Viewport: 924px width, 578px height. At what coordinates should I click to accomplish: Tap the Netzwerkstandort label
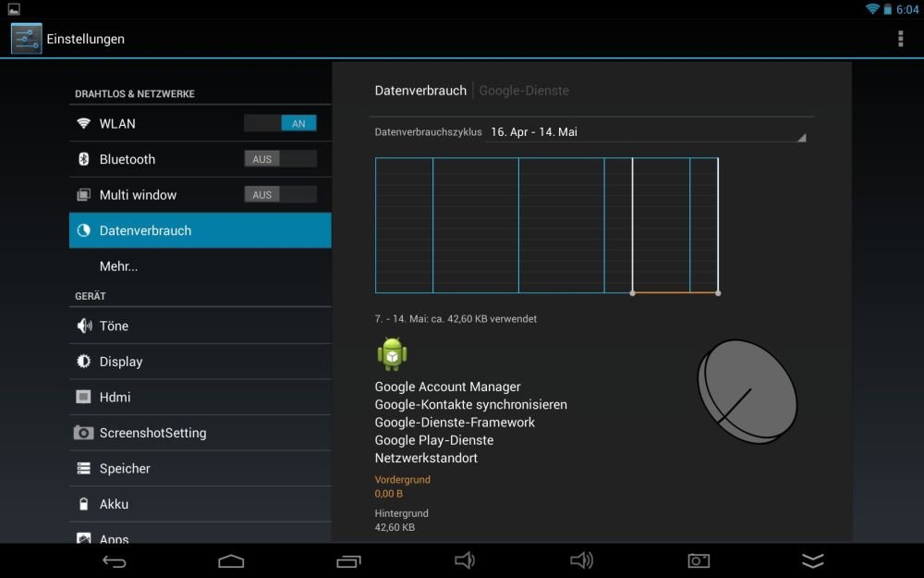426,458
